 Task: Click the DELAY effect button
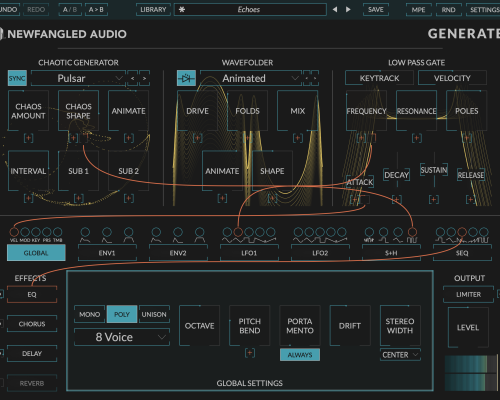point(32,353)
